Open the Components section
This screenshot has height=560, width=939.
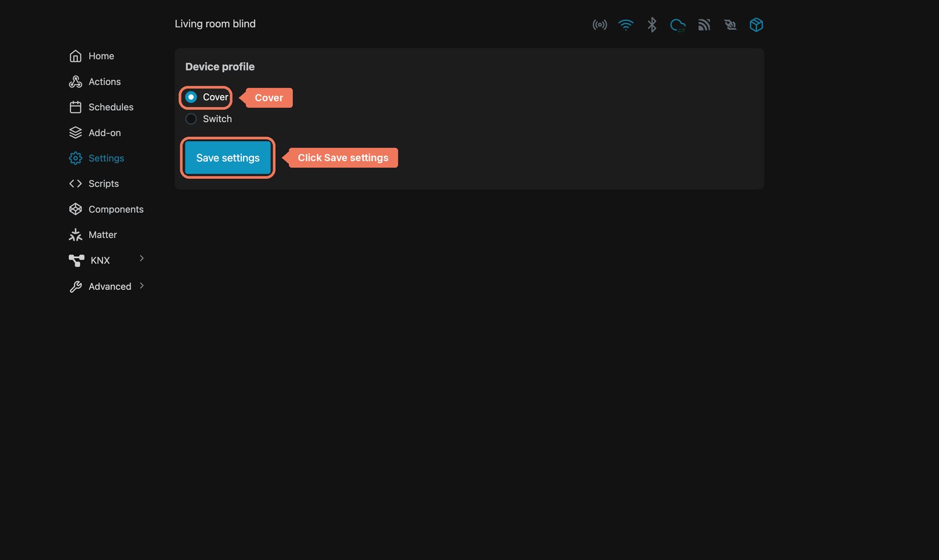(x=106, y=209)
